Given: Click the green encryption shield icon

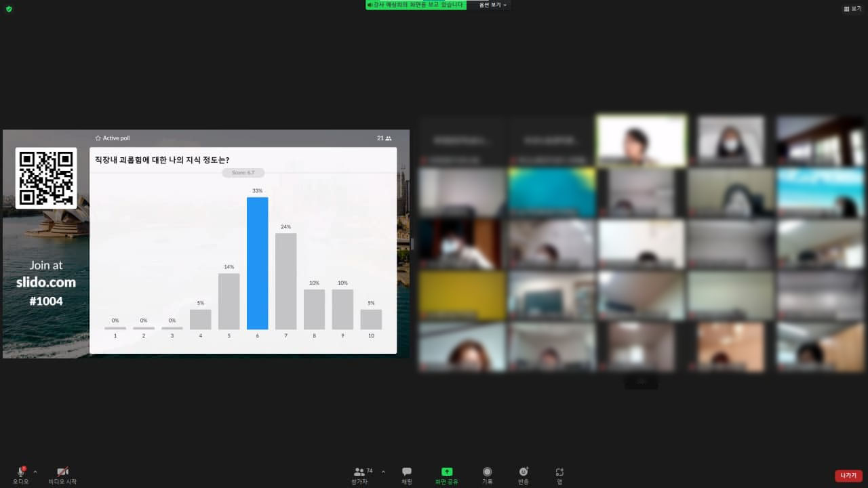Looking at the screenshot, I should pos(9,9).
